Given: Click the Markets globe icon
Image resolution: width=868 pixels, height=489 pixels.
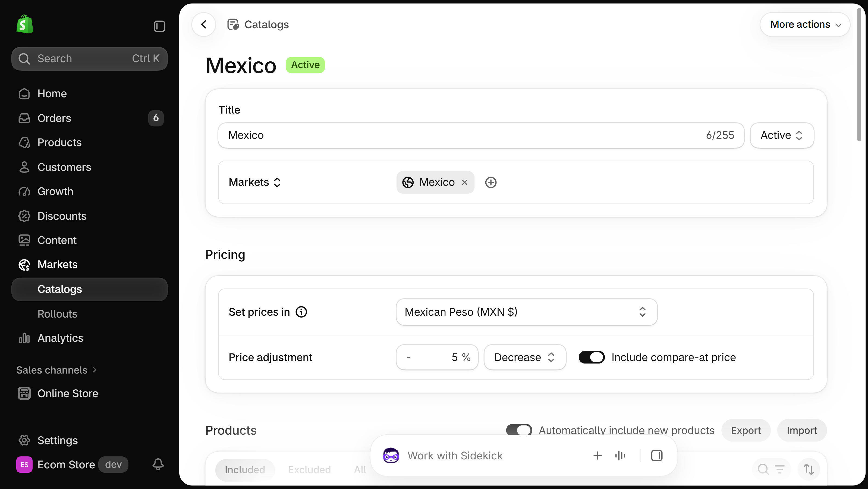Looking at the screenshot, I should (x=24, y=265).
